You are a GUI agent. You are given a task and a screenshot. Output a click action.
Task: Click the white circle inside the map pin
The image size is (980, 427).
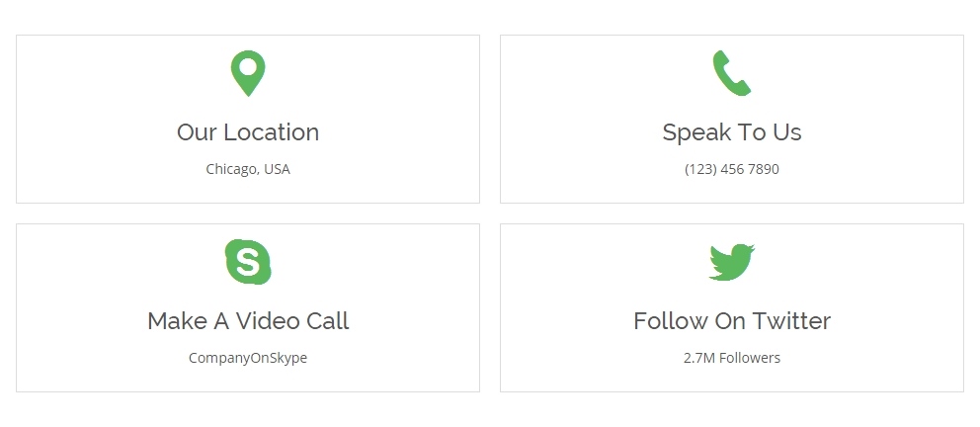[x=248, y=66]
